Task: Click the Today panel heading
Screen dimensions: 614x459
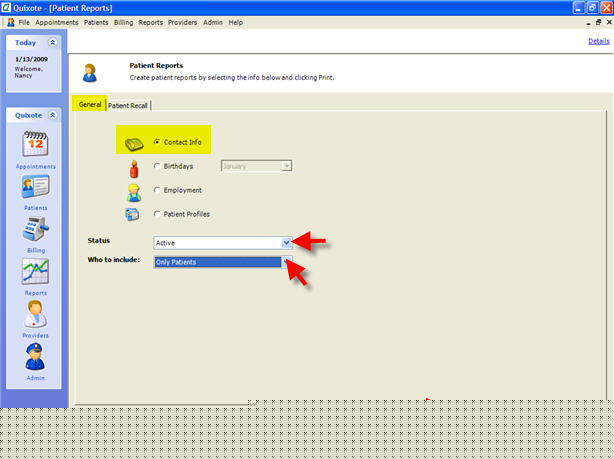Action: [25, 43]
